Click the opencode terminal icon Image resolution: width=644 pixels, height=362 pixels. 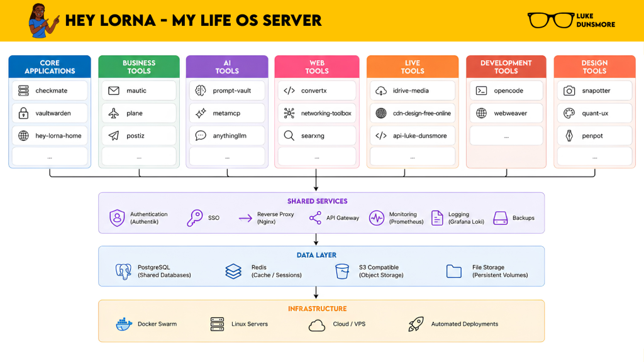[x=481, y=90]
